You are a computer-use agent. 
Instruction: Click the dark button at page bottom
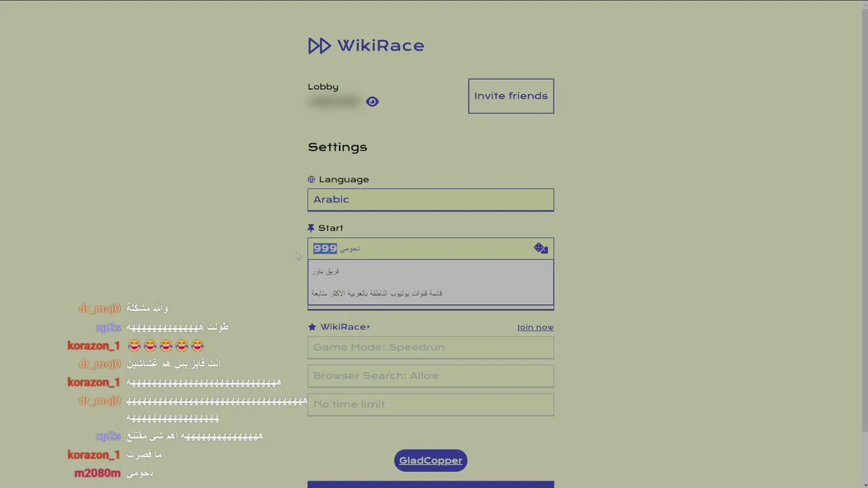point(431,485)
